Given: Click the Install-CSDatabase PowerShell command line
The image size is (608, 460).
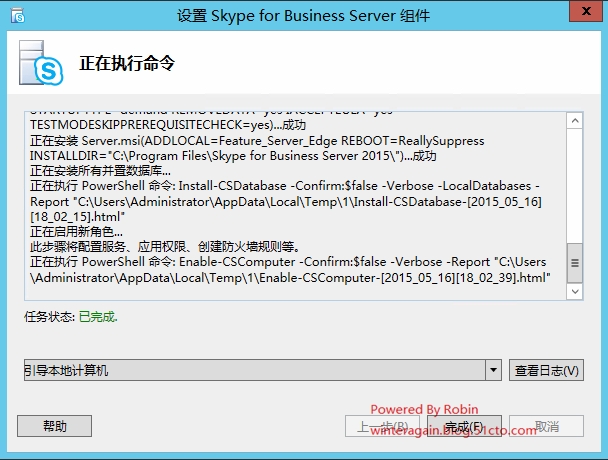Looking at the screenshot, I should click(285, 186).
